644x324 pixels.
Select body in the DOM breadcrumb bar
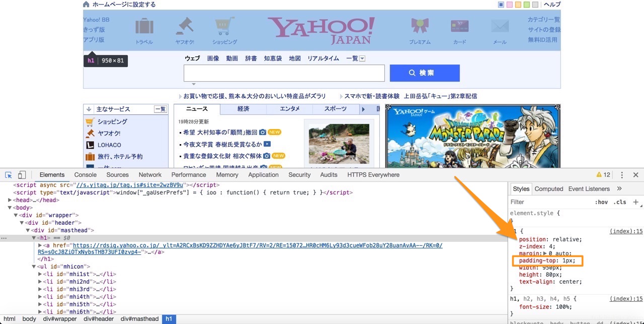click(29, 319)
